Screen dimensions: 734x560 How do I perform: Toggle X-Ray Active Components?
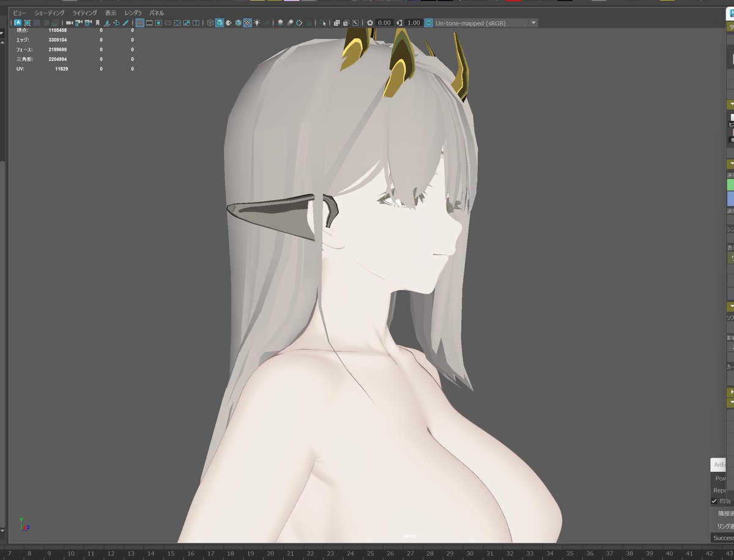346,23
